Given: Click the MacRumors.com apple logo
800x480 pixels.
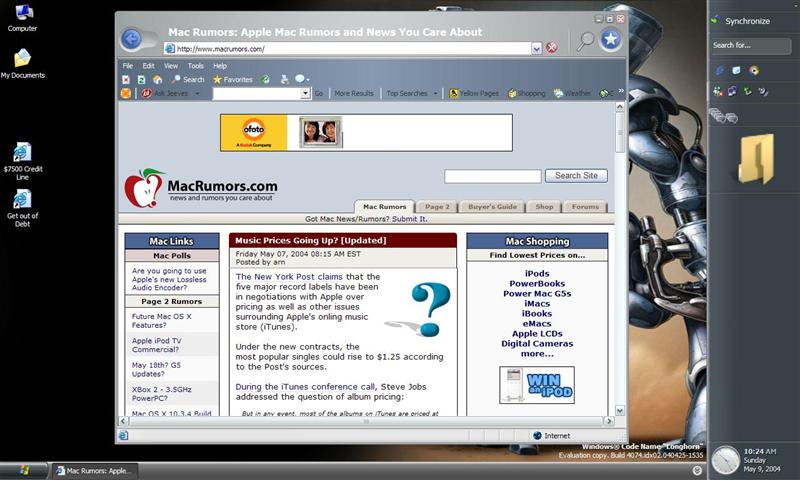Looking at the screenshot, I should [x=143, y=188].
